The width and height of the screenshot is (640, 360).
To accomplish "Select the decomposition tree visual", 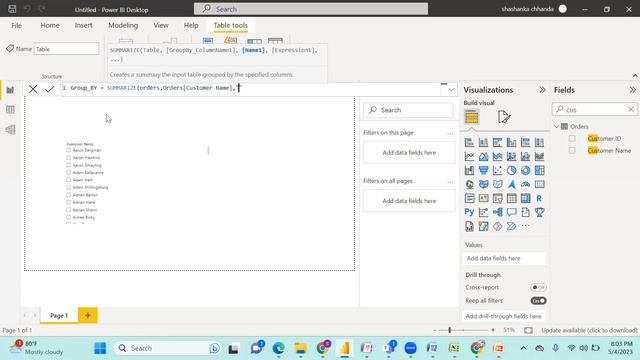I will [498, 212].
